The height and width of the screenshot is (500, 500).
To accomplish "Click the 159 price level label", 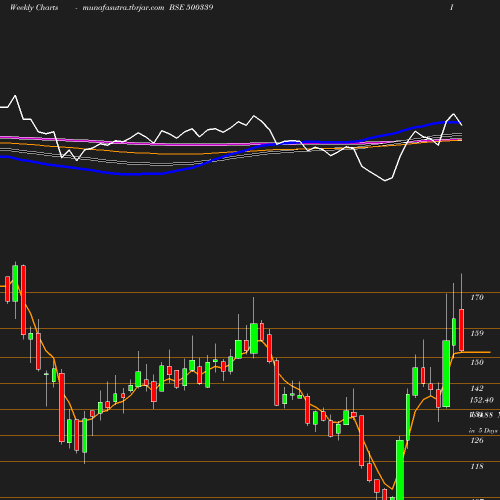I will 477,333.
